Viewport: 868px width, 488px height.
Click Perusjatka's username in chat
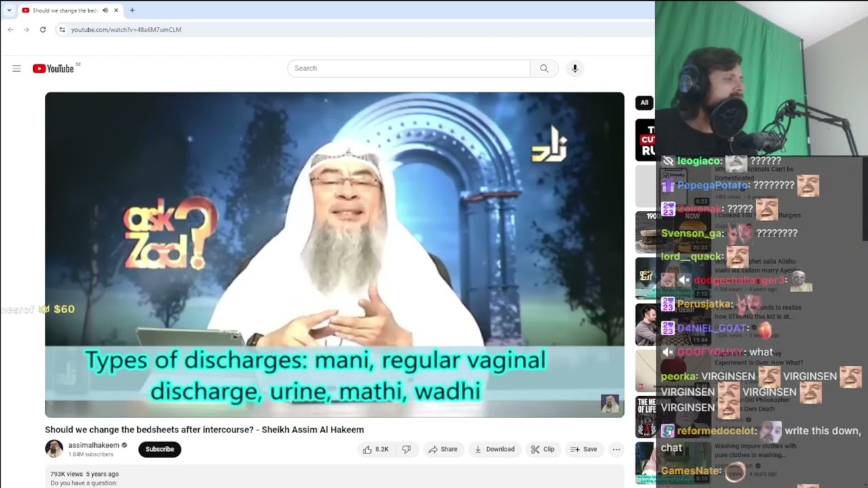coord(705,304)
